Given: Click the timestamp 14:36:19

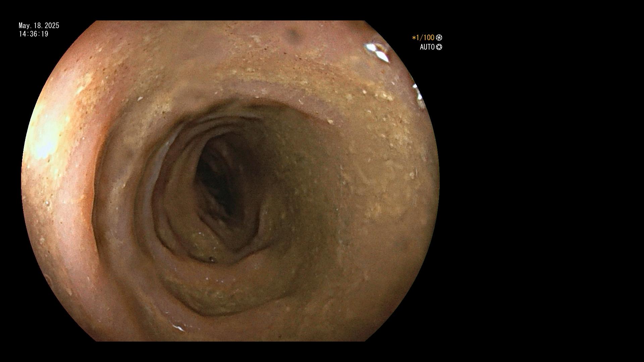Looking at the screenshot, I should pos(34,34).
